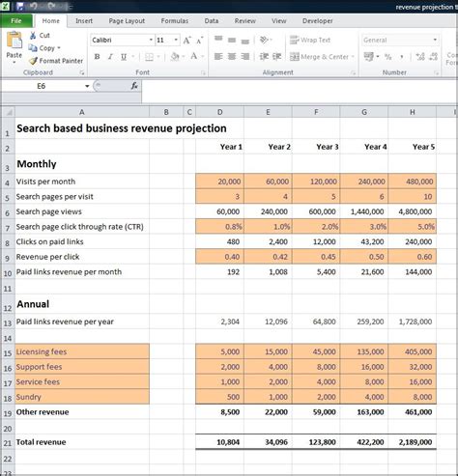Toggle Bold formatting
This screenshot has width=458, height=476.
coord(97,57)
